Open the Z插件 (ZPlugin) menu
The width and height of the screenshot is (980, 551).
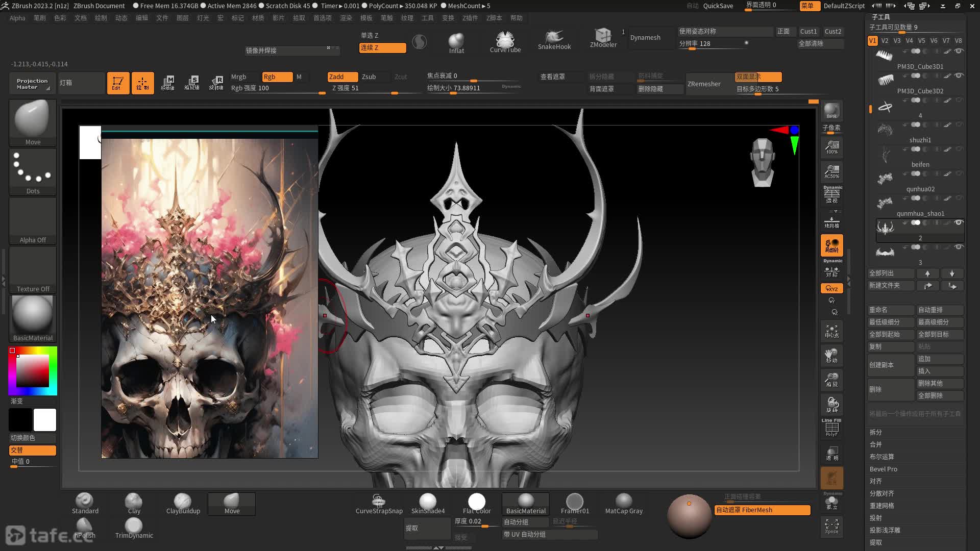pos(470,18)
